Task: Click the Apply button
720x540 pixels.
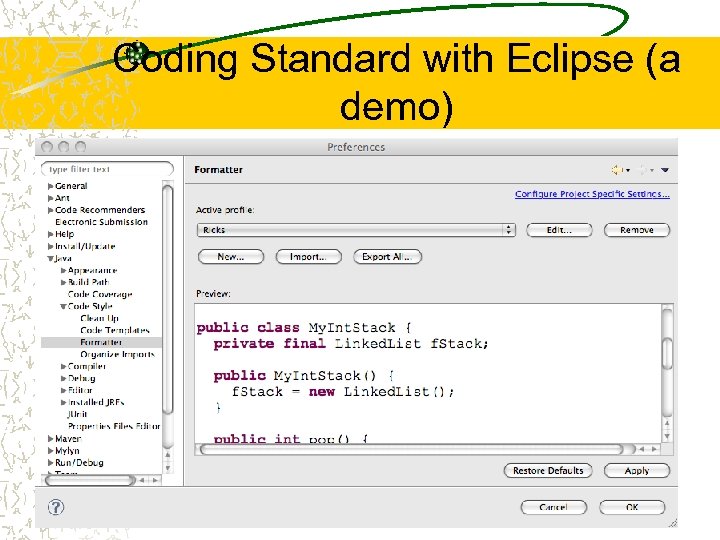Action: coord(636,471)
